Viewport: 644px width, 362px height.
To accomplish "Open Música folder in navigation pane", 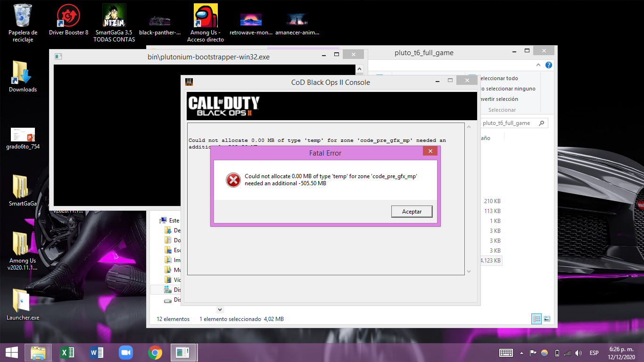I will [173, 270].
